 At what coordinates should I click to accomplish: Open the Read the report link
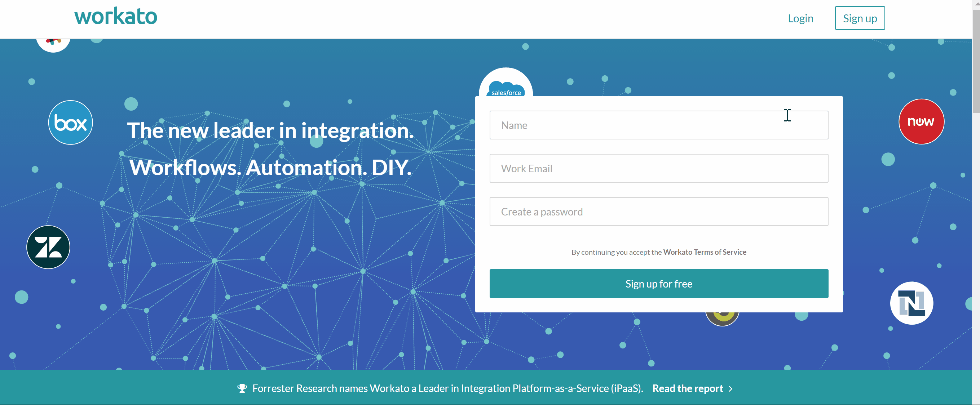688,388
